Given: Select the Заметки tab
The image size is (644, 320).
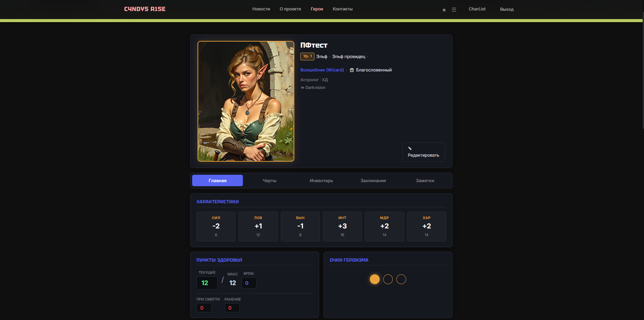Looking at the screenshot, I should [425, 180].
